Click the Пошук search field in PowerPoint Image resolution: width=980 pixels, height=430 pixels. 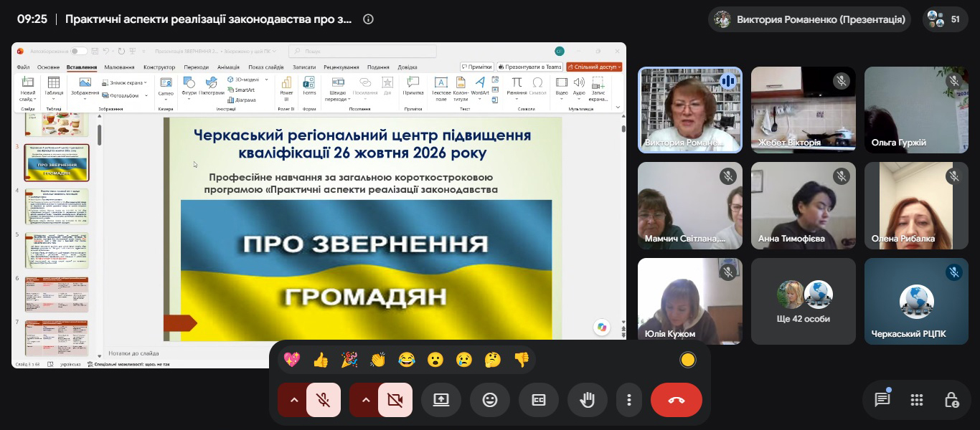[x=362, y=51]
